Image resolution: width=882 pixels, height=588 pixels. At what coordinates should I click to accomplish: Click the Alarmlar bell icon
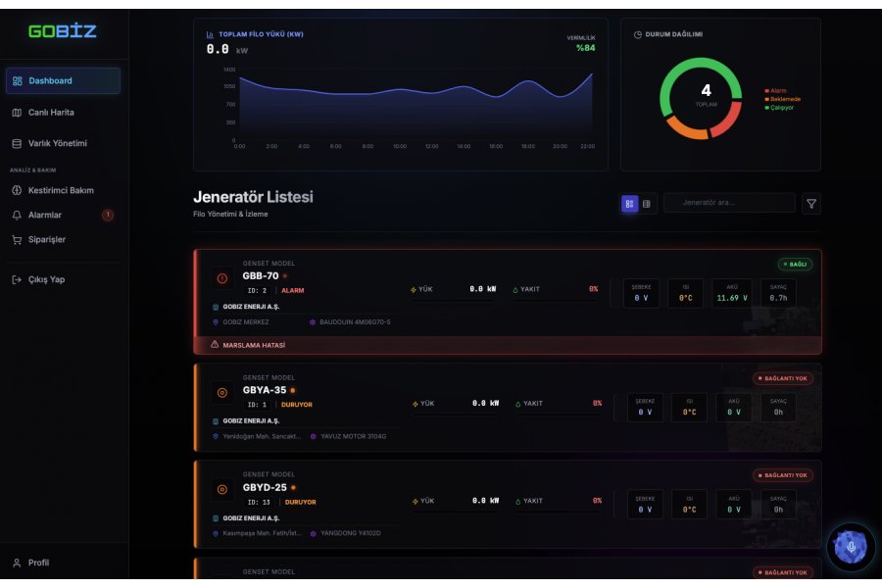point(17,215)
